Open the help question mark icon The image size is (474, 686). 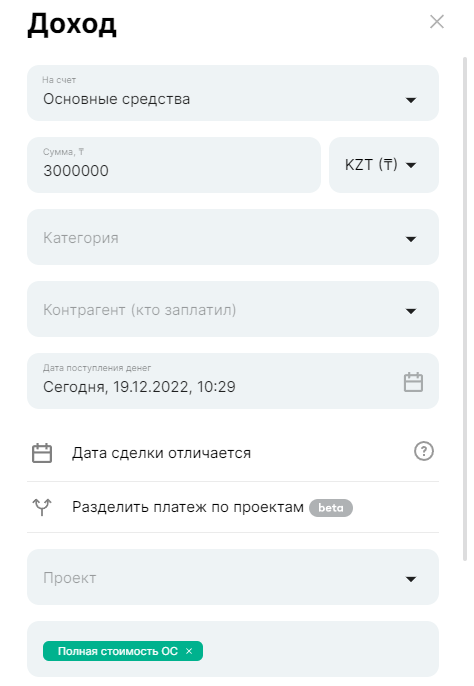pos(424,451)
